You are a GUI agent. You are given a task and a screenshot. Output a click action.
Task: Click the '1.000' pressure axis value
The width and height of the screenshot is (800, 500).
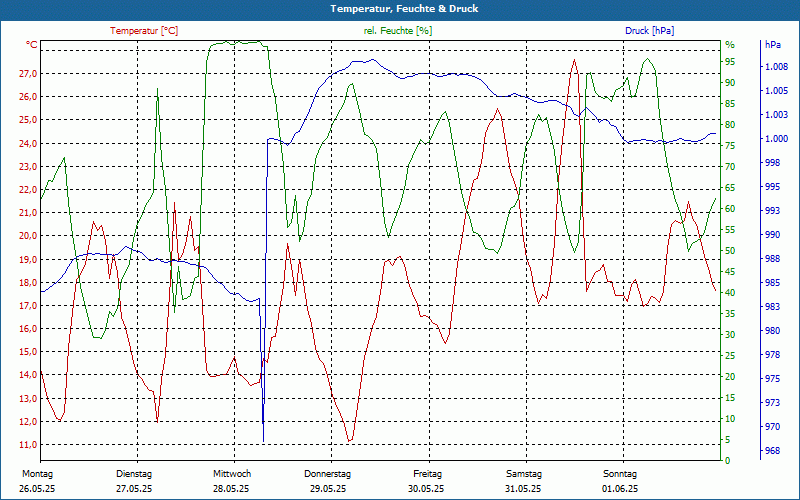point(777,139)
